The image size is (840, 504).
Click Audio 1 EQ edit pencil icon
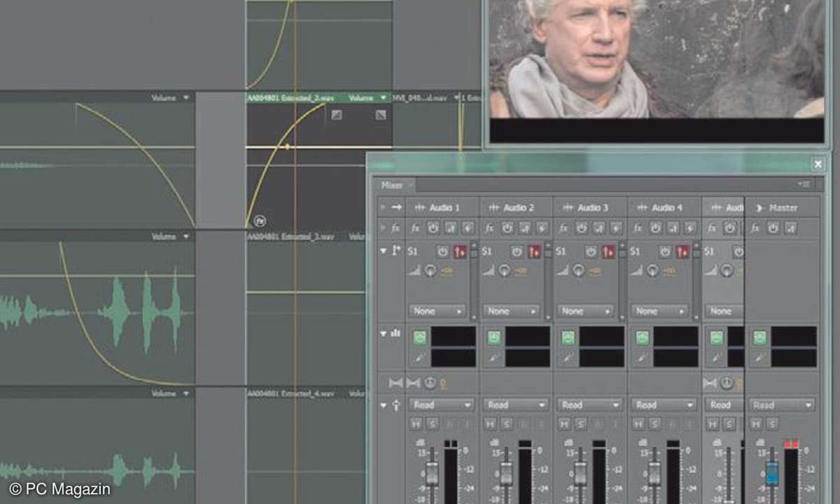(419, 358)
